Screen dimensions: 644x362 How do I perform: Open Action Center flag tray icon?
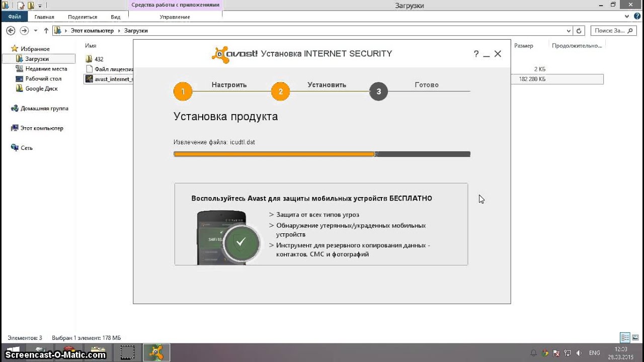tap(556, 353)
